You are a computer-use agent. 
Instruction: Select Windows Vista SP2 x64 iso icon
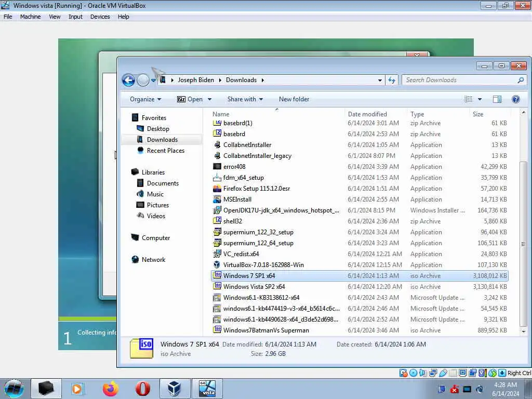(x=217, y=286)
